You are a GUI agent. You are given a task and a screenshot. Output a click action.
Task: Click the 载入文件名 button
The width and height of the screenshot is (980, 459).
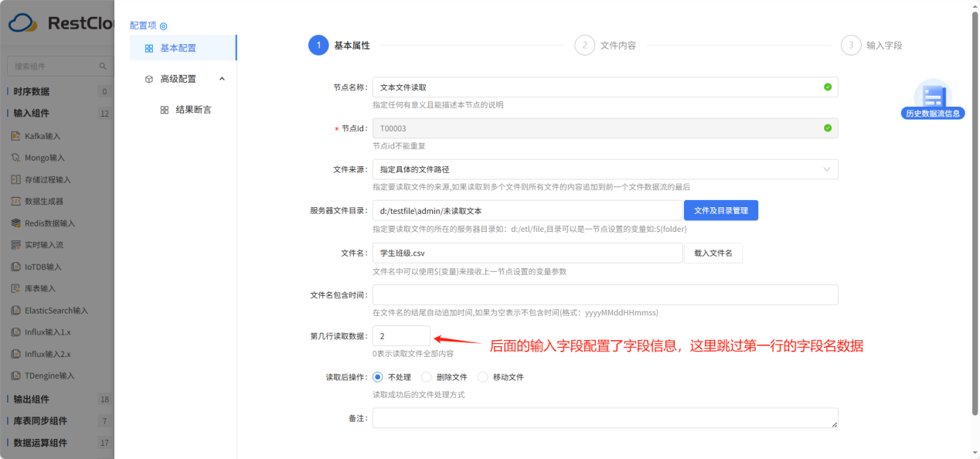coord(713,252)
